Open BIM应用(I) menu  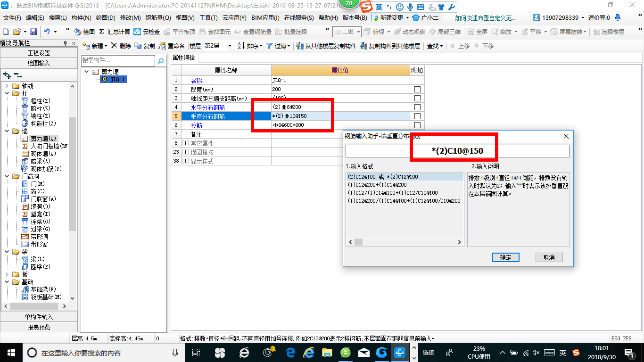tap(265, 18)
